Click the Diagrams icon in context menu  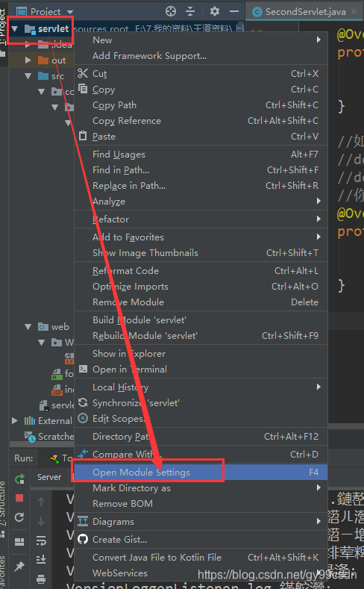pos(83,521)
